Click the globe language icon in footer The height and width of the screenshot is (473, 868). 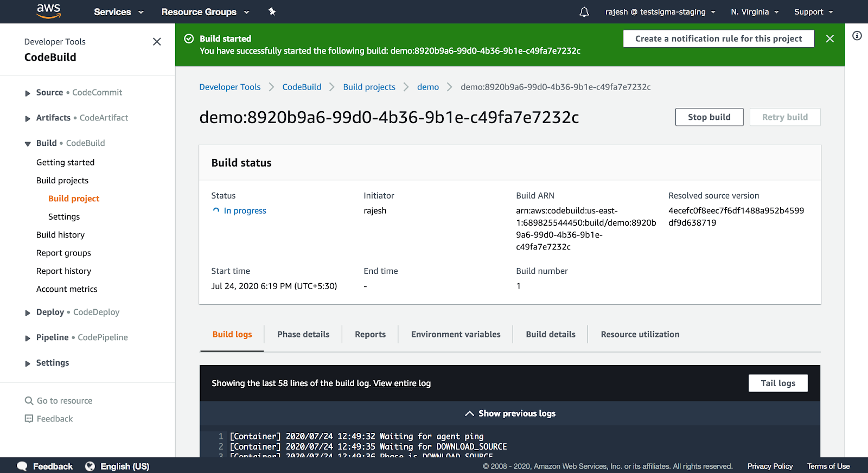click(90, 466)
